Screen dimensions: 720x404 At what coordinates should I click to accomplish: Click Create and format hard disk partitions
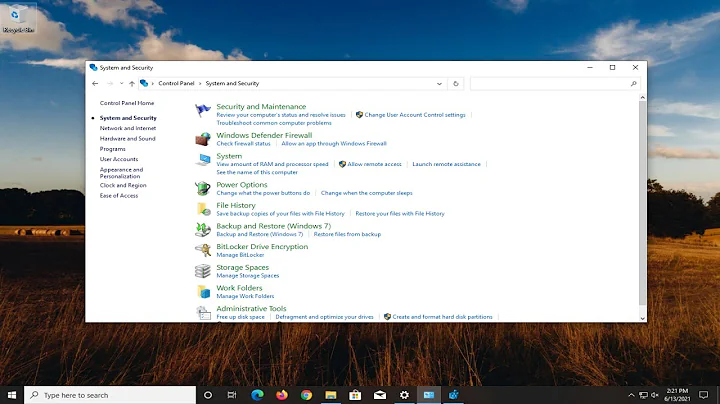(x=442, y=317)
